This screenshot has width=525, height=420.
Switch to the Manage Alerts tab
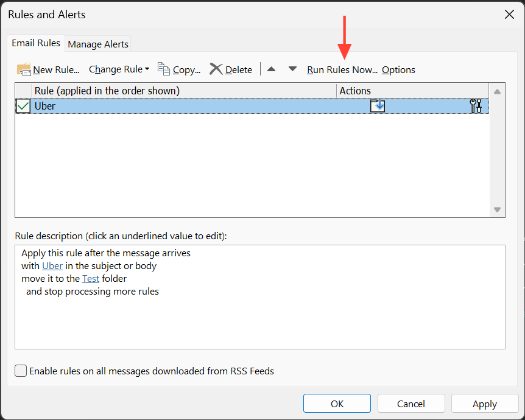(98, 44)
